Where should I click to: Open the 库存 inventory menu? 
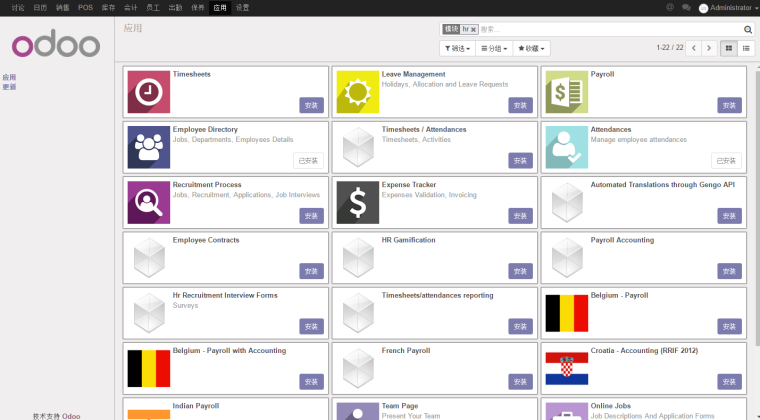[x=108, y=8]
